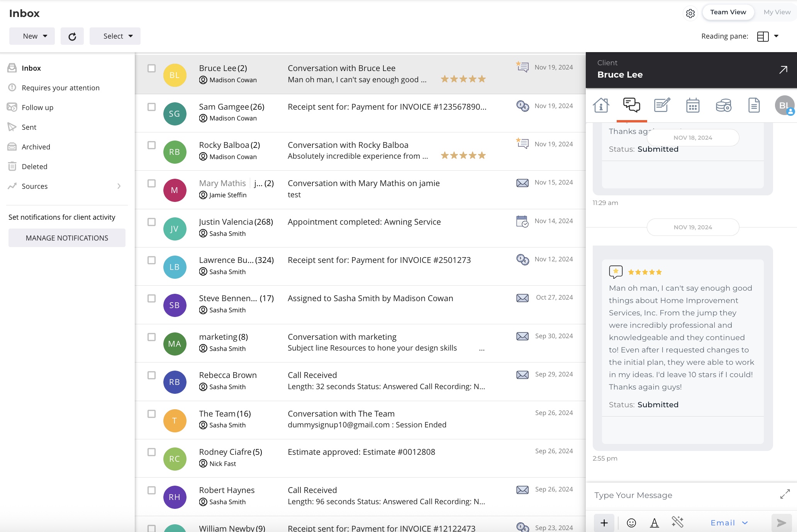Open the client home tab icon

[x=601, y=105]
